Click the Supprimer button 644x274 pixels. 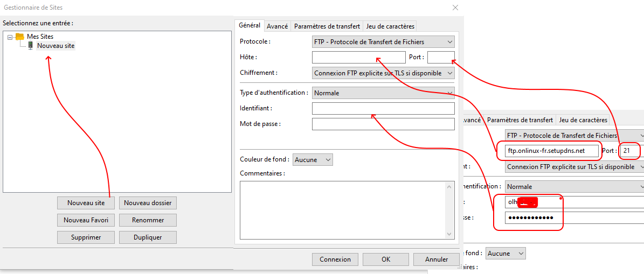pyautogui.click(x=86, y=237)
